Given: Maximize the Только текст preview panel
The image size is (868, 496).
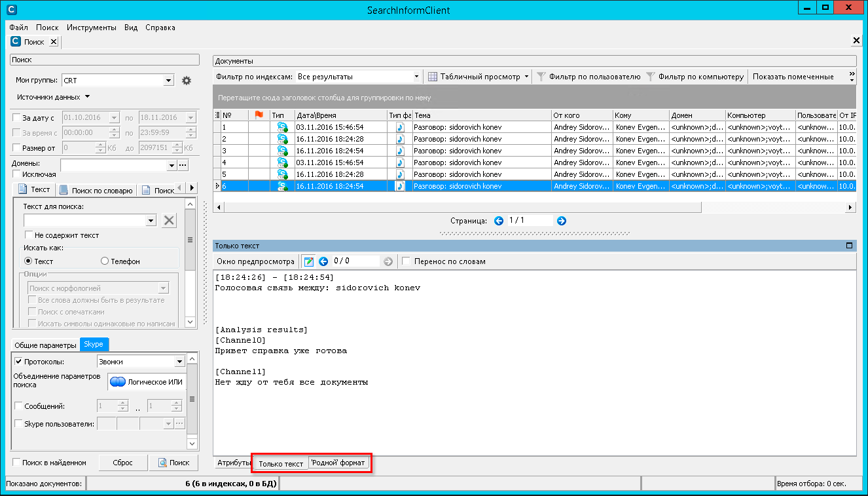Looking at the screenshot, I should coord(850,246).
